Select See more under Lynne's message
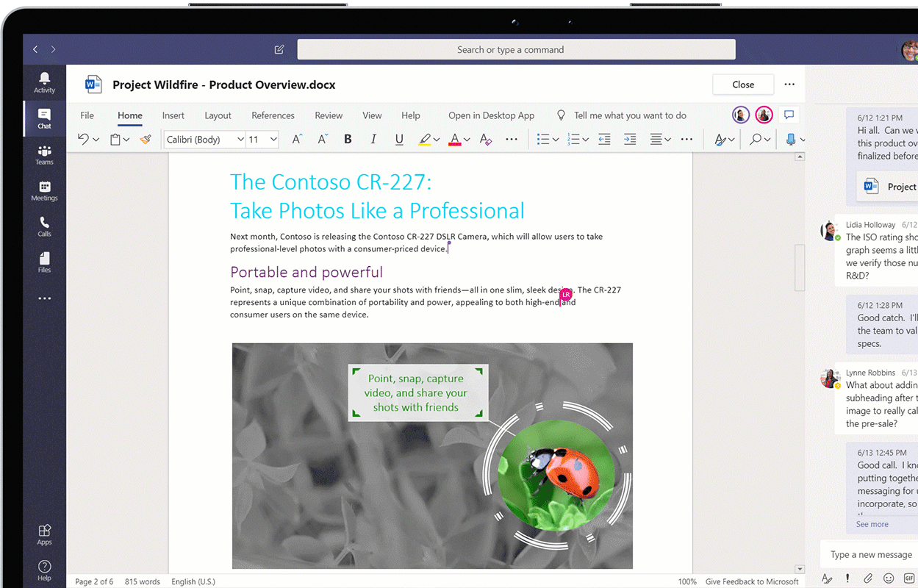The image size is (918, 588). 872,524
